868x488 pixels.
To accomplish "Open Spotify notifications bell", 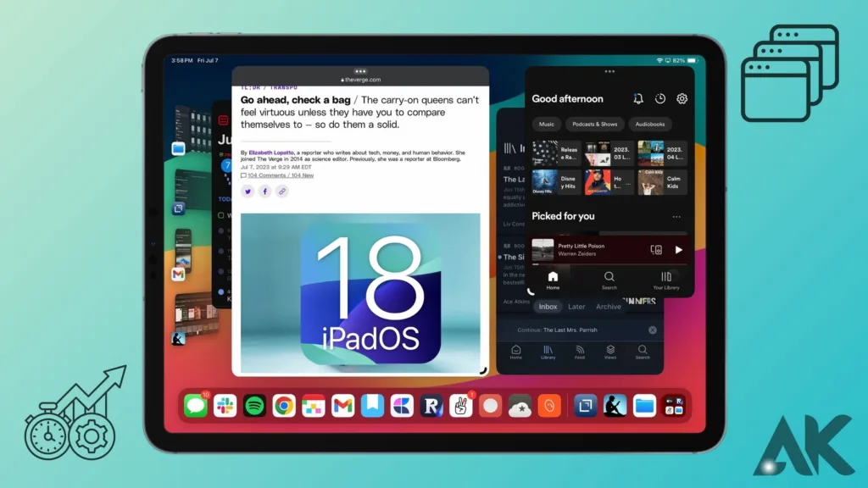I will 638,98.
